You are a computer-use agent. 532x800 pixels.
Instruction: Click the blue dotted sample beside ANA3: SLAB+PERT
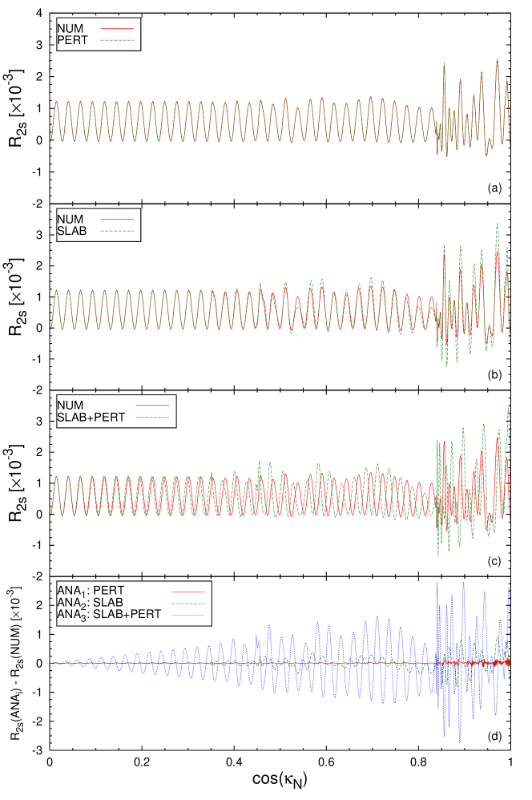(x=187, y=615)
